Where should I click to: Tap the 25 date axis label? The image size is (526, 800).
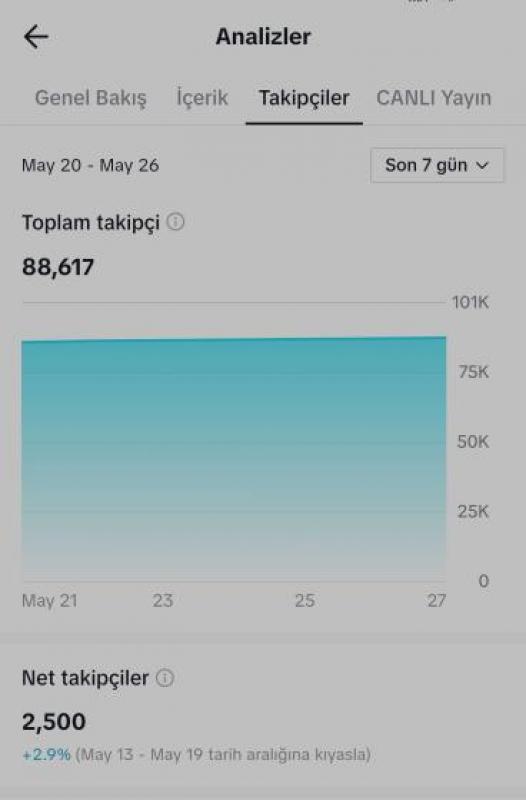point(305,601)
